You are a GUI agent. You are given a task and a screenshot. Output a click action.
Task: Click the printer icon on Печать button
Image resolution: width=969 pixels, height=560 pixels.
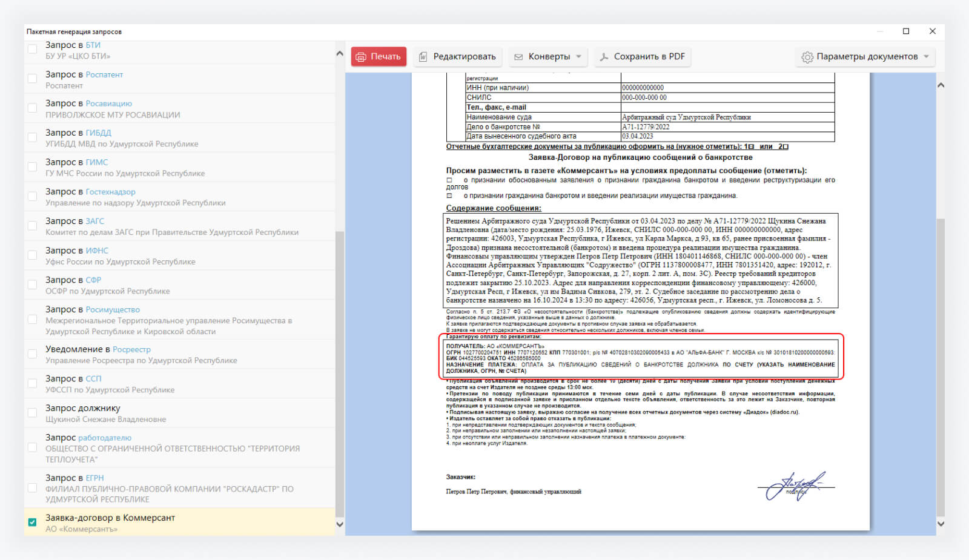(361, 57)
